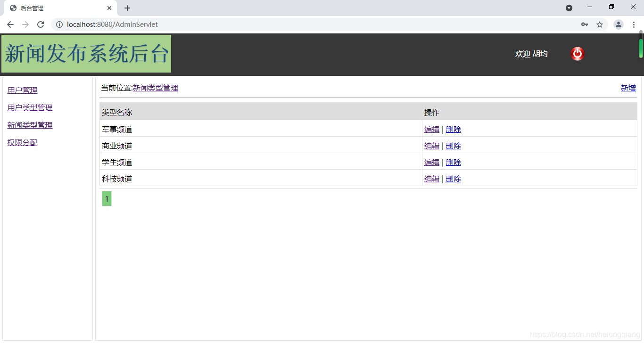The image size is (644, 343).
Task: Edit the 军事频道 news type
Action: pos(431,129)
